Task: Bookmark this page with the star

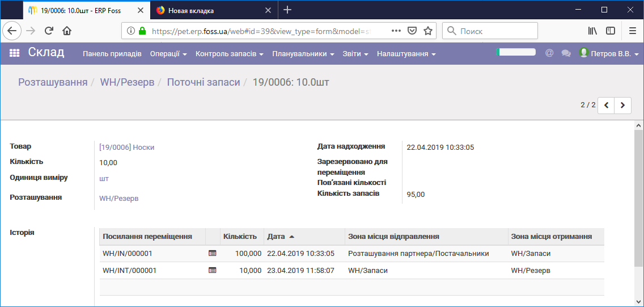Action: coord(428,31)
